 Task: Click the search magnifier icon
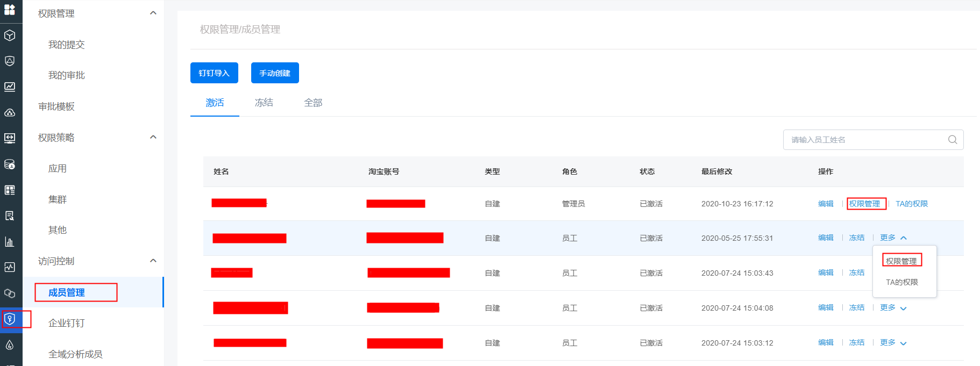[952, 140]
